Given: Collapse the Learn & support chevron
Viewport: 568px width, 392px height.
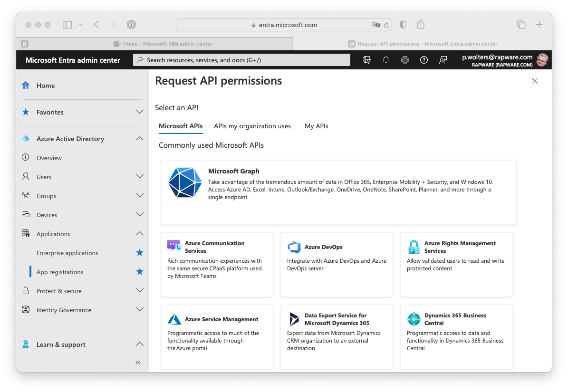Looking at the screenshot, I should coord(139,344).
